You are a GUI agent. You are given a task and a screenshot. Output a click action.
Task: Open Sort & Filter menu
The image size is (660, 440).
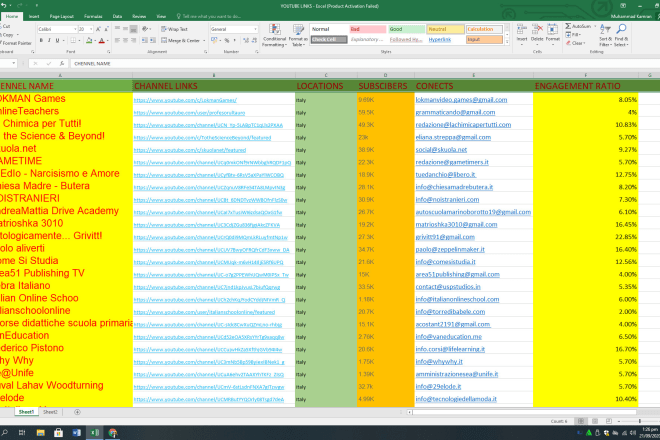tap(605, 35)
